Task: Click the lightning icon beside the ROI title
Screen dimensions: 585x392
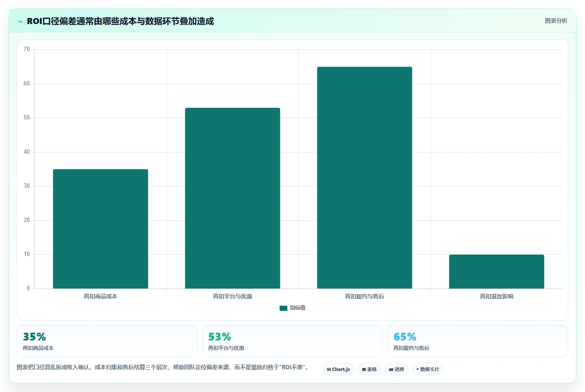Action: [x=20, y=21]
